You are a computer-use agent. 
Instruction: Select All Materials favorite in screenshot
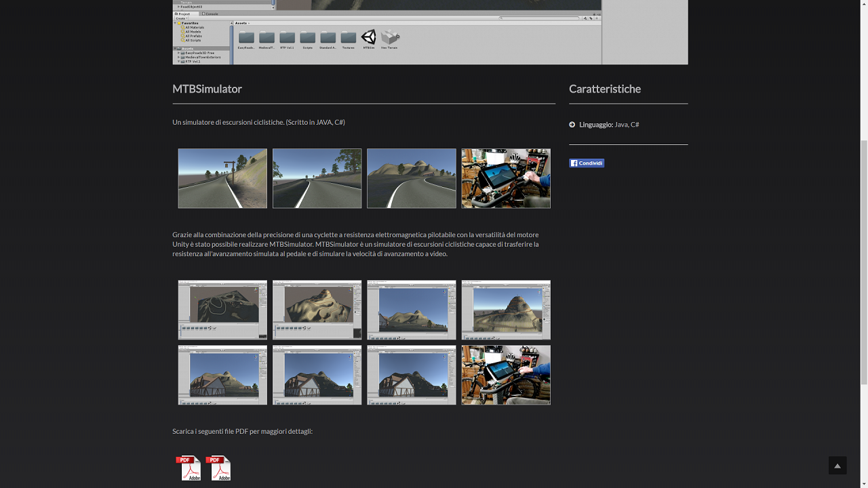tap(194, 28)
